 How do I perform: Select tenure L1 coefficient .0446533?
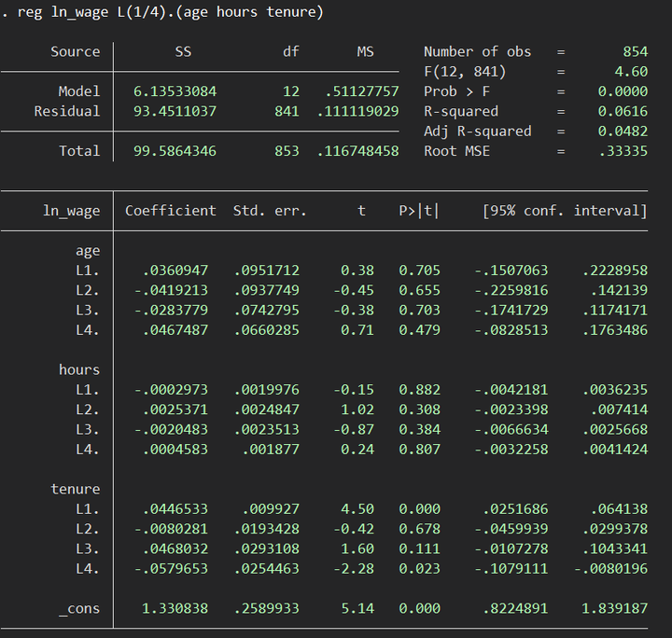coord(175,508)
